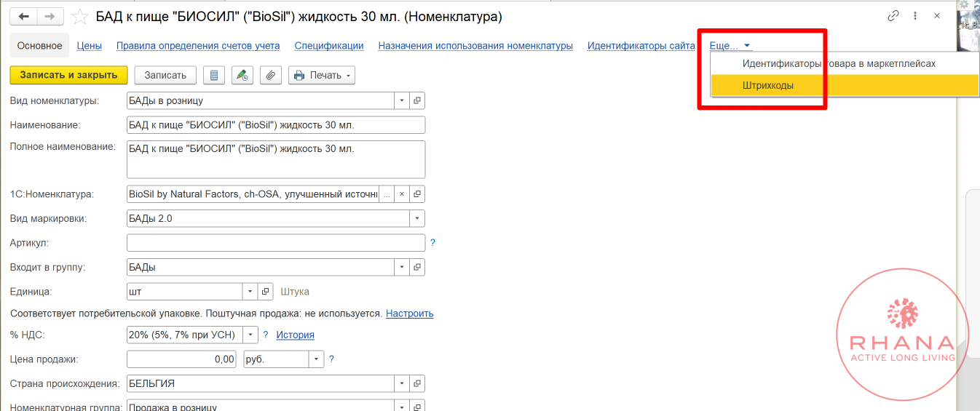Open attached files paperclip icon
Viewport: 980px width, 411px height.
pyautogui.click(x=270, y=75)
